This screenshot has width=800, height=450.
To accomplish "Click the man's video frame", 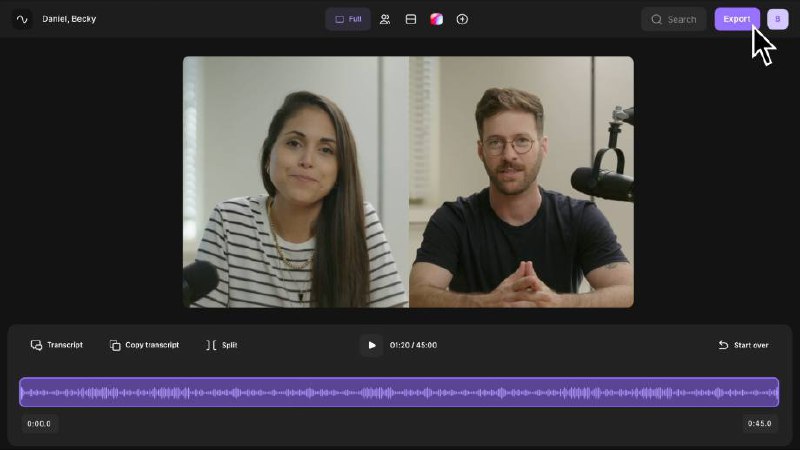I will pos(521,182).
